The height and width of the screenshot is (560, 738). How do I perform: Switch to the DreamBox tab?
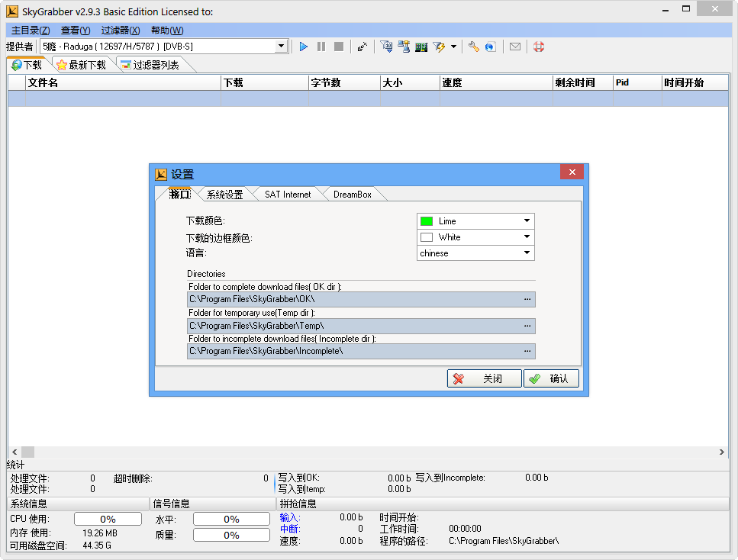[352, 195]
